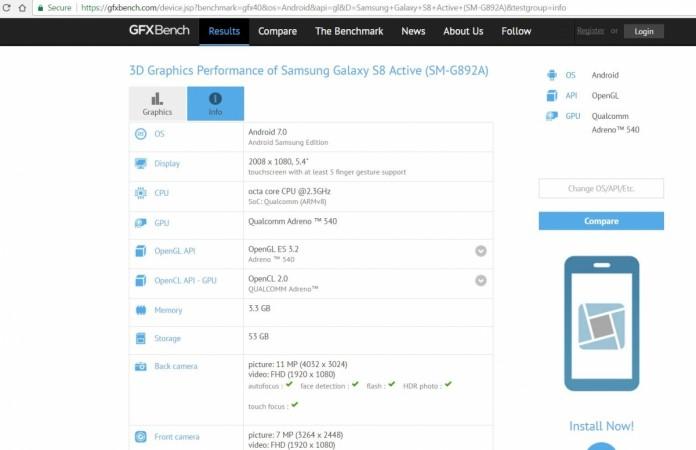
Task: Click the CPU chip icon
Action: [x=140, y=193]
